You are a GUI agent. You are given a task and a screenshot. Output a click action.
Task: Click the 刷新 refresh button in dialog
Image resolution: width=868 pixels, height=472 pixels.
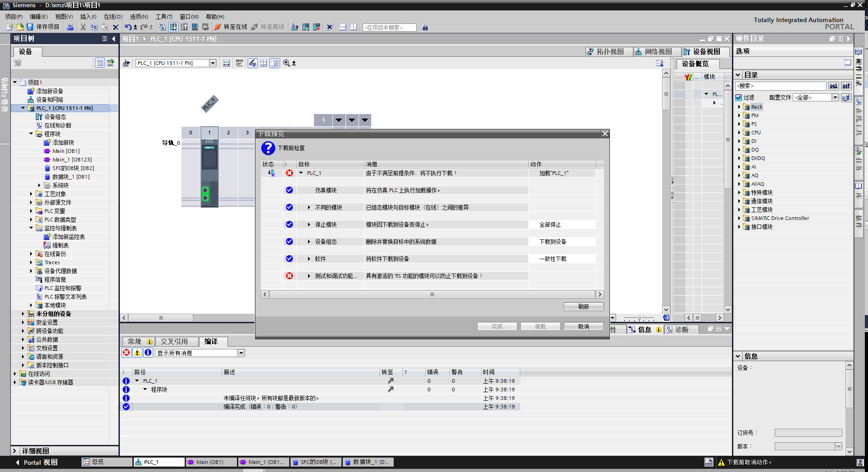[583, 307]
